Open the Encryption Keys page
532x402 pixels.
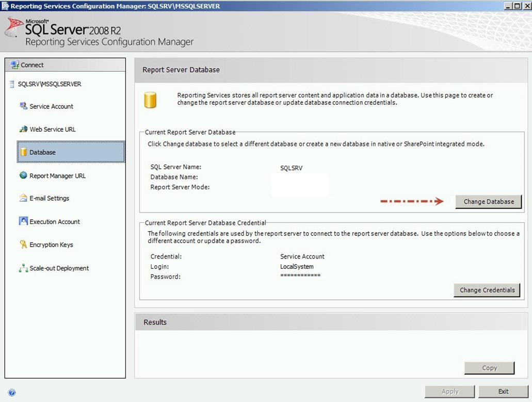click(x=51, y=245)
